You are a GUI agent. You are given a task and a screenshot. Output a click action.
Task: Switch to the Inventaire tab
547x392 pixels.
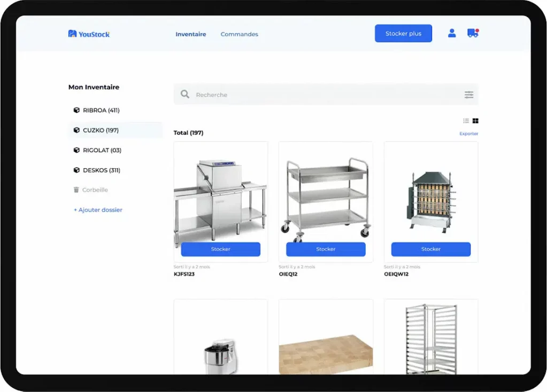point(190,34)
